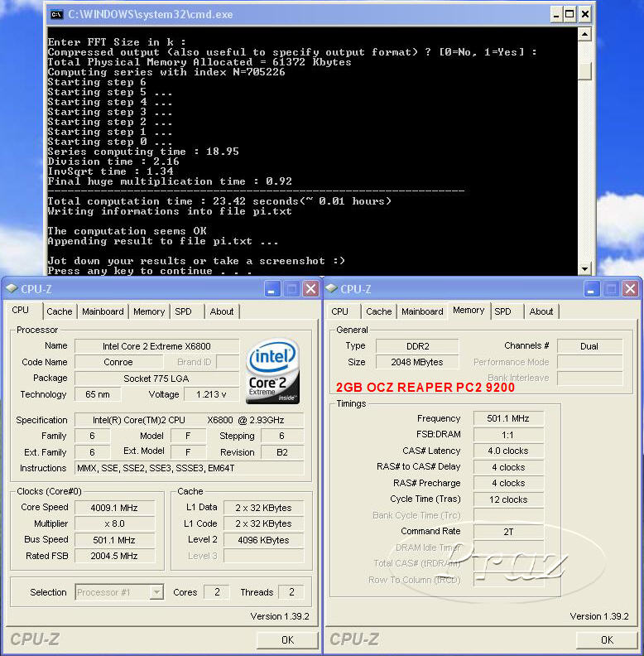The width and height of the screenshot is (644, 656).
Task: Click the memory Frequency value
Action: [x=508, y=418]
